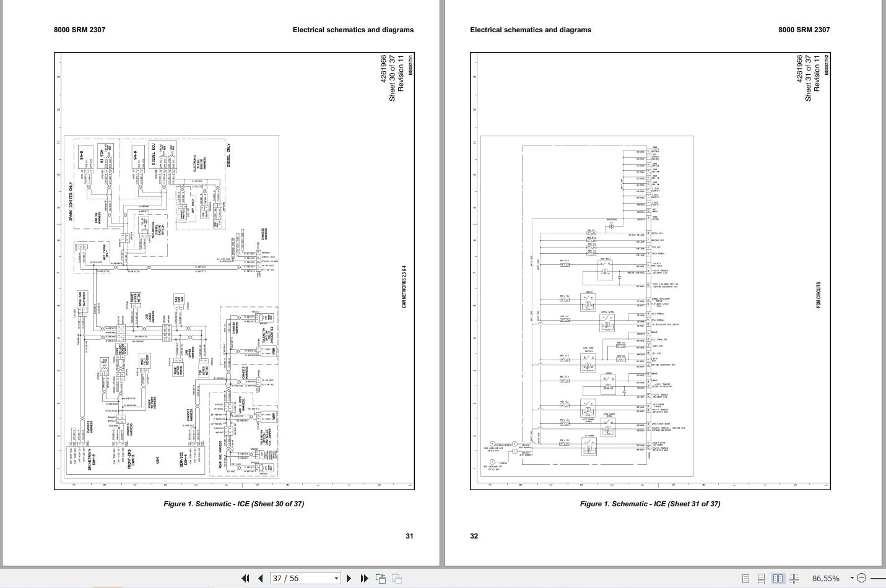Click the Sheet 31 of 37 caption
Screen dimensions: 886x588
coord(650,504)
